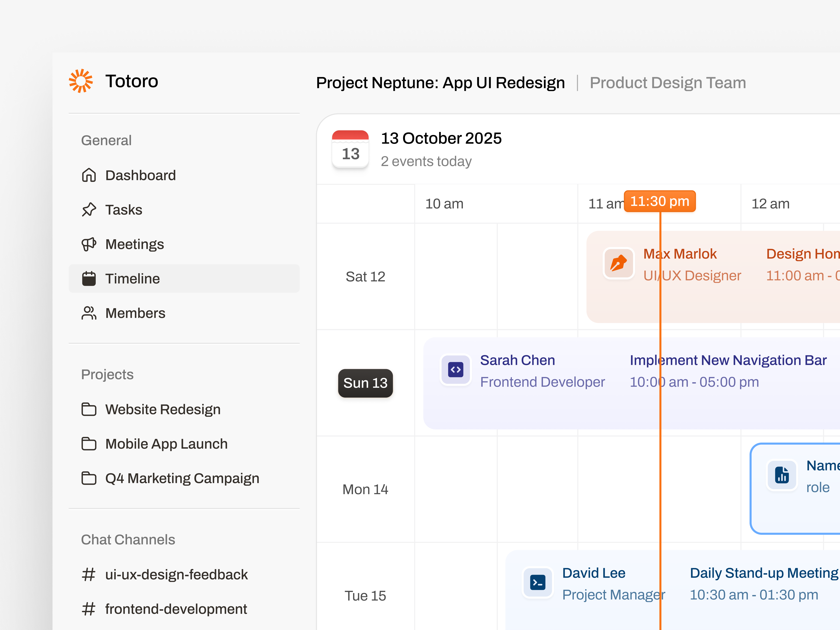
Task: Click the Product Design Team label
Action: pos(668,83)
